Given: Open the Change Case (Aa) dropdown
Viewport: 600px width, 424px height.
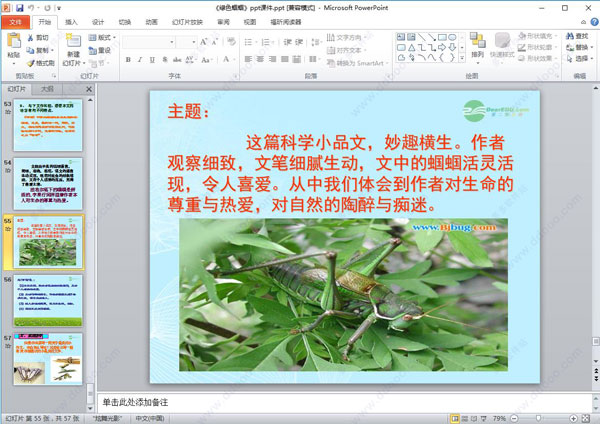Looking at the screenshot, I should tap(207, 59).
